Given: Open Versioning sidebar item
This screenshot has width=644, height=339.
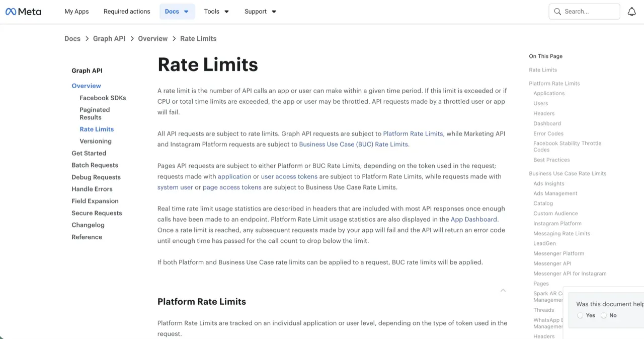Looking at the screenshot, I should pos(96,142).
